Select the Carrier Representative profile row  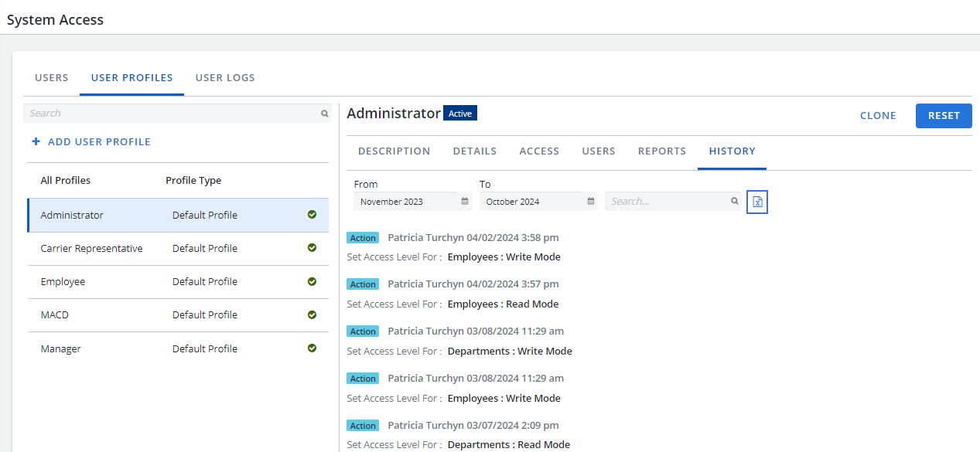pyautogui.click(x=155, y=249)
